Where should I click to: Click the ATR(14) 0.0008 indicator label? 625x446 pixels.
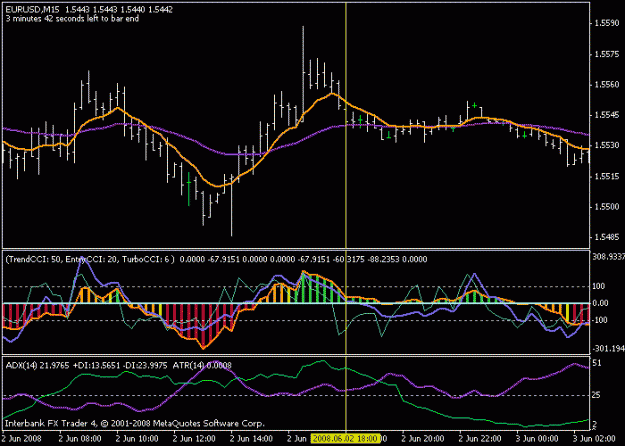tap(202, 365)
